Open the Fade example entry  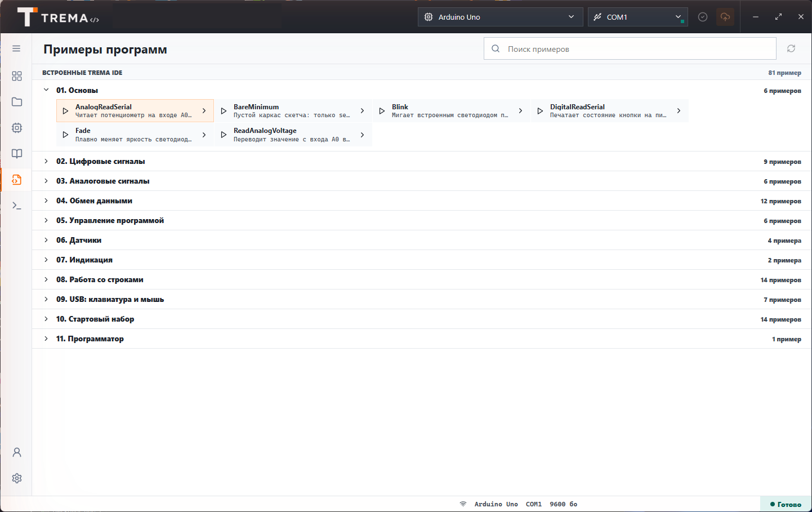pyautogui.click(x=135, y=135)
